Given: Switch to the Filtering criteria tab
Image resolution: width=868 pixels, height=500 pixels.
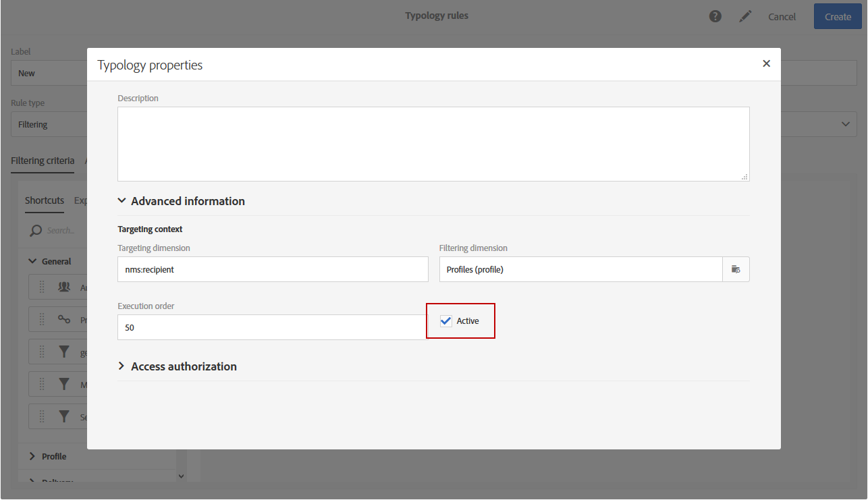Looking at the screenshot, I should point(43,161).
